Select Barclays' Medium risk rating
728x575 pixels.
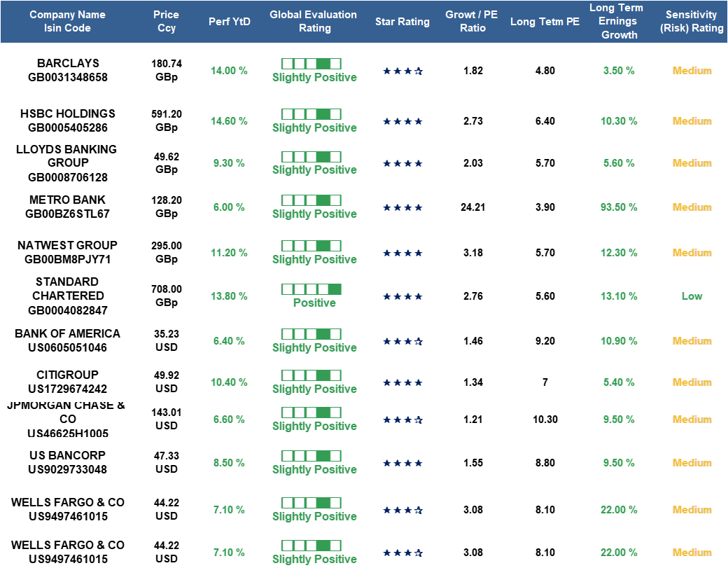tap(692, 71)
